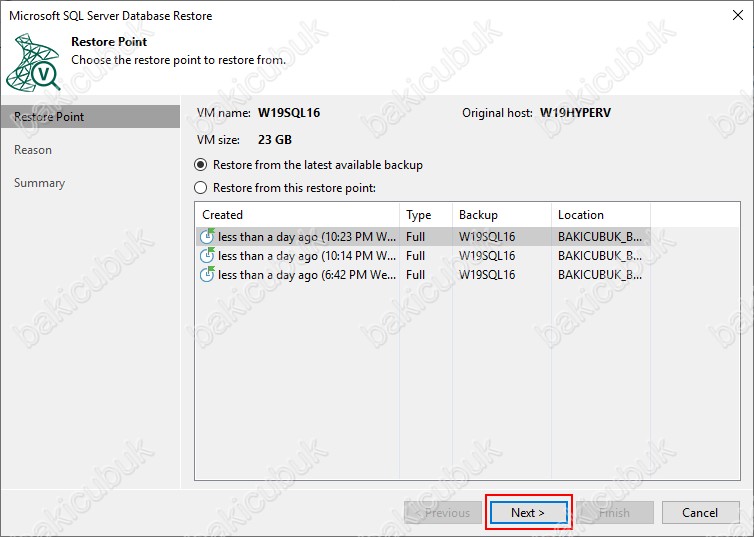
Task: Click W19SQL16 backup in the 6:42 PM row
Action: (x=487, y=275)
